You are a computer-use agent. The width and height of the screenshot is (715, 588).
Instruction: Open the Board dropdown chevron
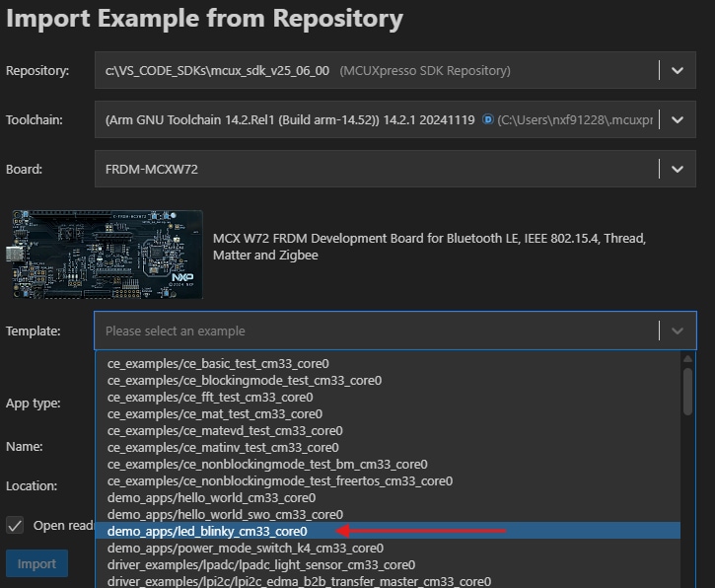[678, 170]
